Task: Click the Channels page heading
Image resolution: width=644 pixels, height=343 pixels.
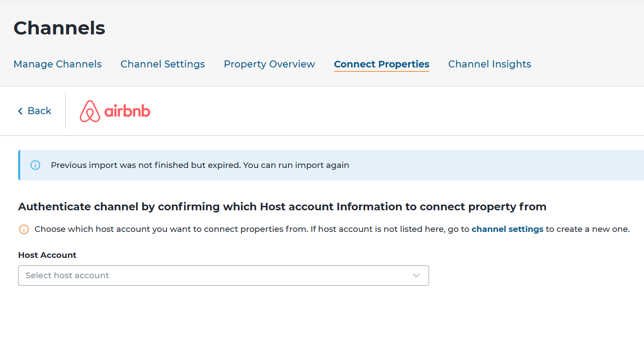Action: (59, 28)
